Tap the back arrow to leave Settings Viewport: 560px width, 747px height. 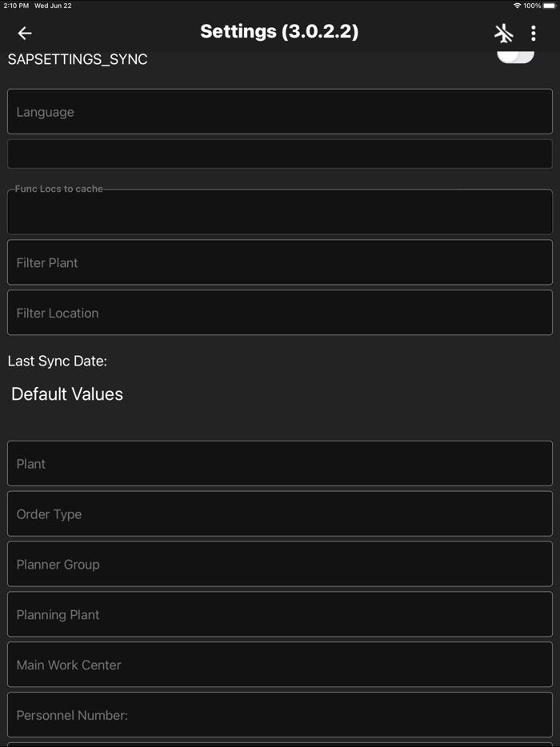click(24, 33)
